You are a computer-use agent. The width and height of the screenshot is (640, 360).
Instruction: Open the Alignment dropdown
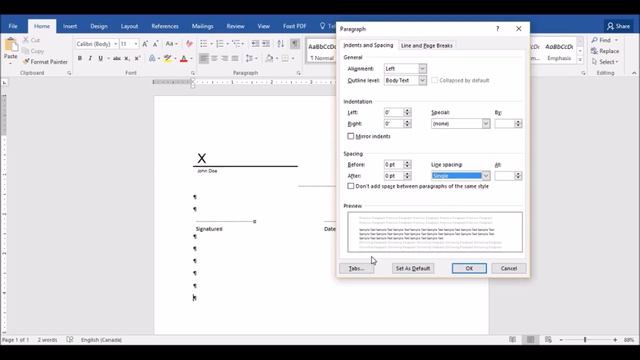(x=422, y=69)
